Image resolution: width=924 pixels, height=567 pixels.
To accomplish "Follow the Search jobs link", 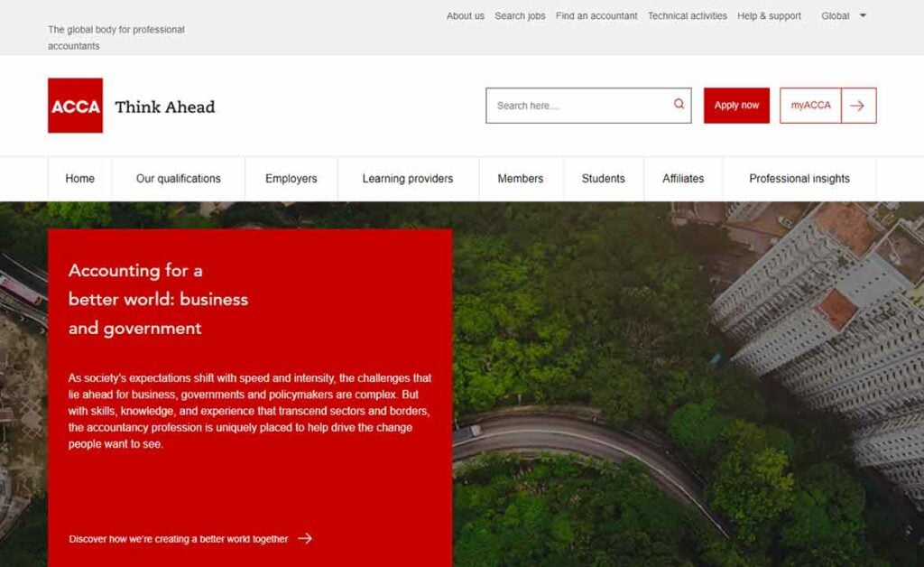I will [x=520, y=16].
